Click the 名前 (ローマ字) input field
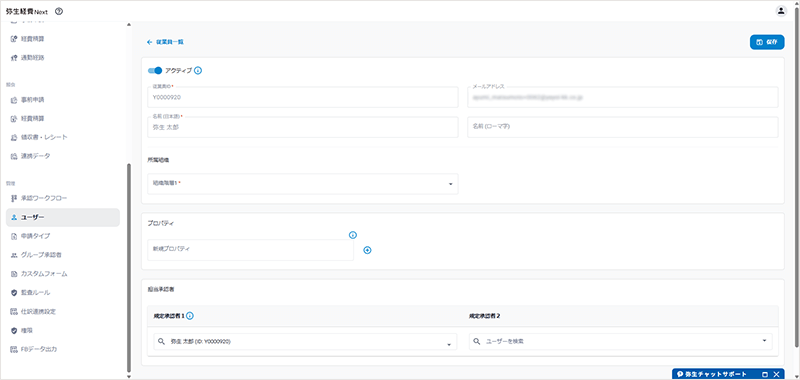The height and width of the screenshot is (380, 800). point(622,127)
